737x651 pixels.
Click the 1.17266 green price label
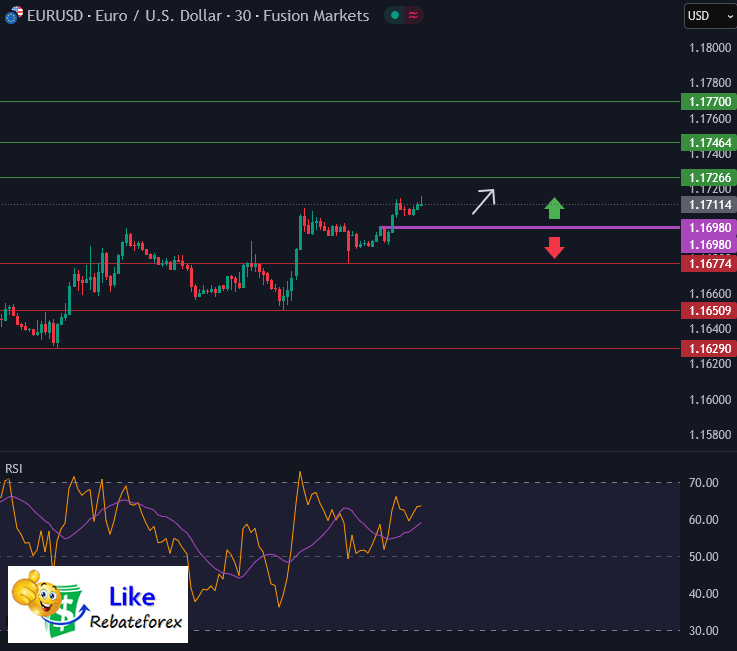709,178
